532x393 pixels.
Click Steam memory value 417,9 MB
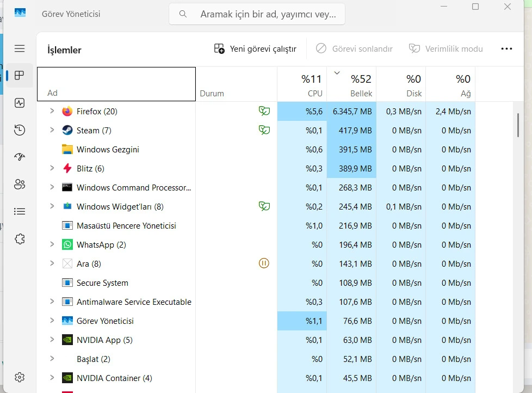355,130
